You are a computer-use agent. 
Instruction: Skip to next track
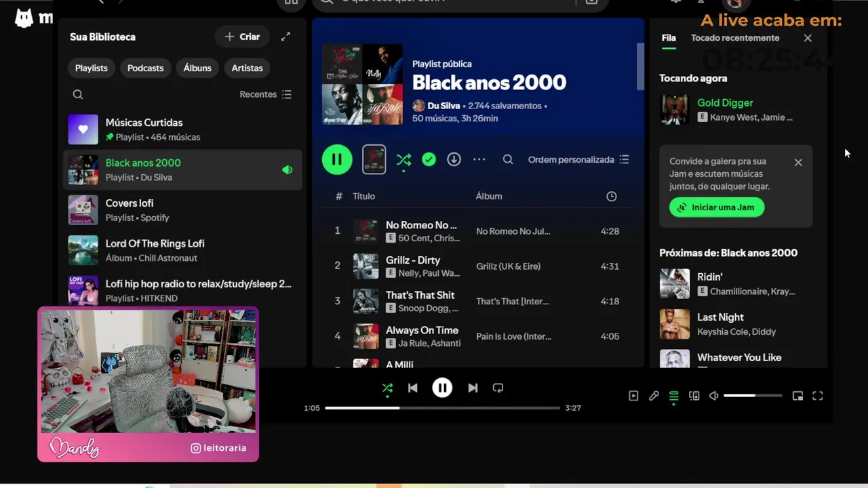pos(473,388)
